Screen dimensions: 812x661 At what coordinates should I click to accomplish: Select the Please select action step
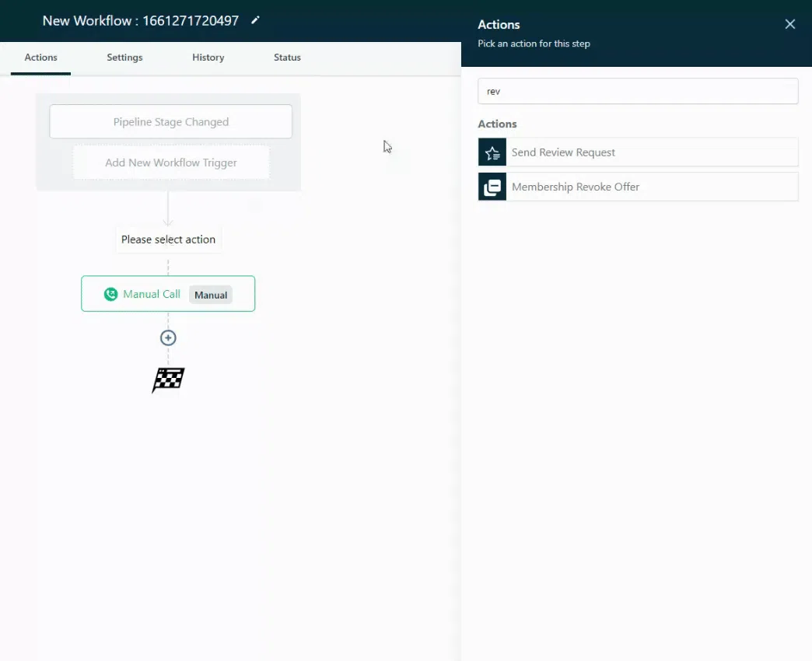[x=168, y=240]
